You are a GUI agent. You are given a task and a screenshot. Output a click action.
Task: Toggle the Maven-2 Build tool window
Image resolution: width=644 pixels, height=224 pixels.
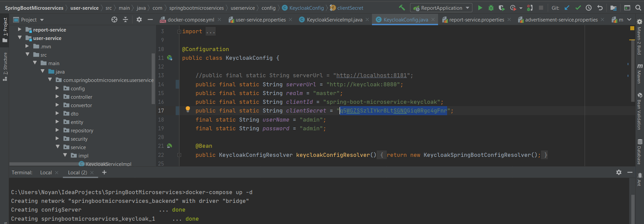tap(639, 41)
